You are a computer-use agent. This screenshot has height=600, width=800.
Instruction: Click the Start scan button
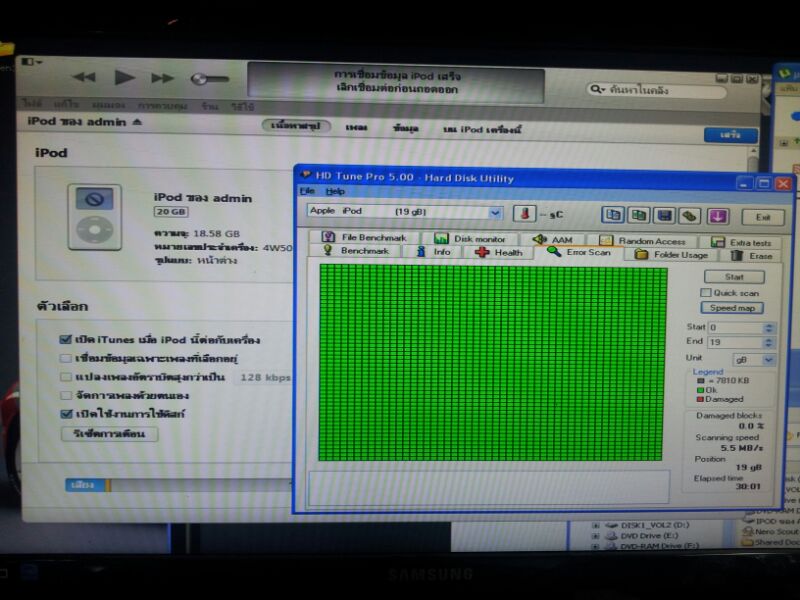point(733,277)
